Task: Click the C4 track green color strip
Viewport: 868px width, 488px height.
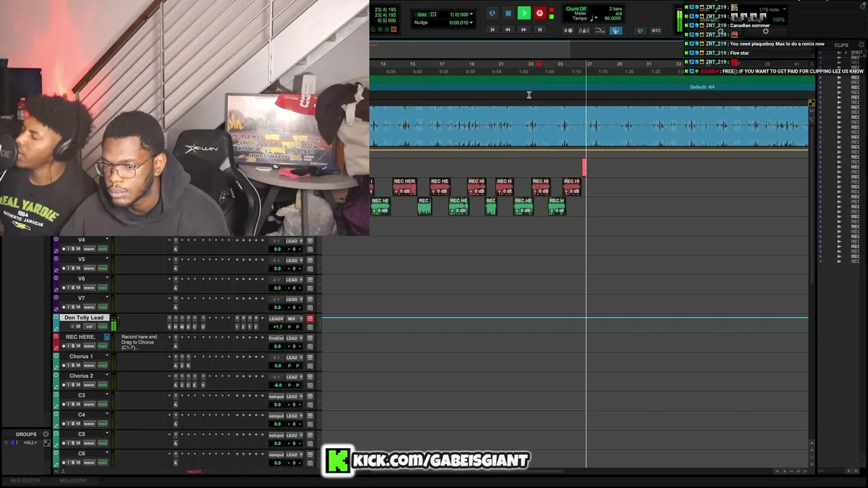Action: (56, 419)
